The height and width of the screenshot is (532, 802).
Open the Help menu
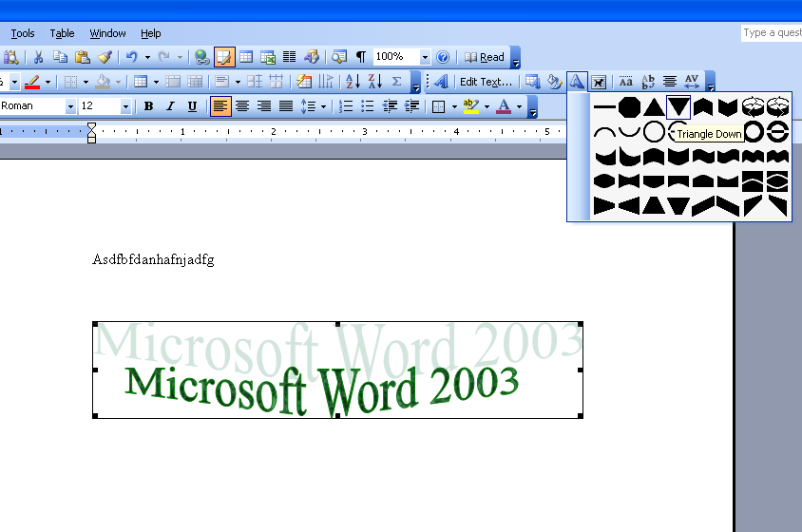pyautogui.click(x=150, y=33)
